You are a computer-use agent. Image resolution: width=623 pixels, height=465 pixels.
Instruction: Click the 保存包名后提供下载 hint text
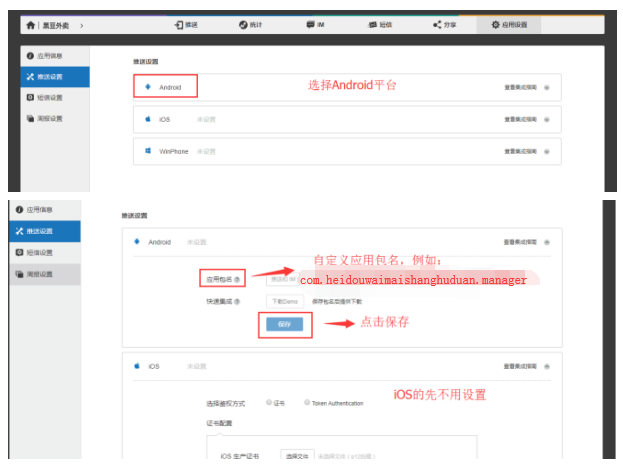[x=337, y=302]
